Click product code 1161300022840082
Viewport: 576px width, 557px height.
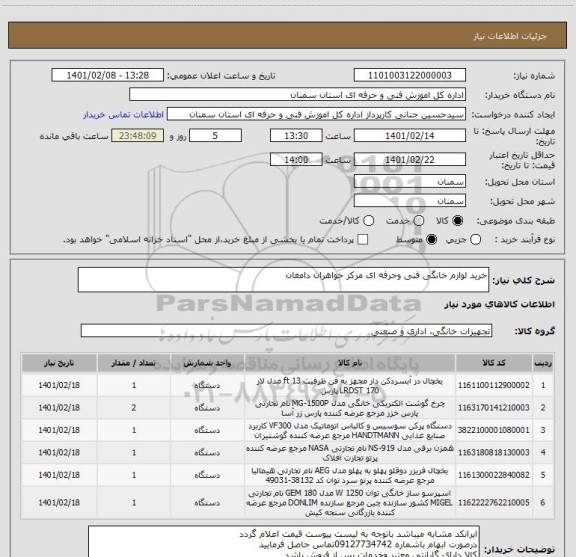(x=494, y=475)
